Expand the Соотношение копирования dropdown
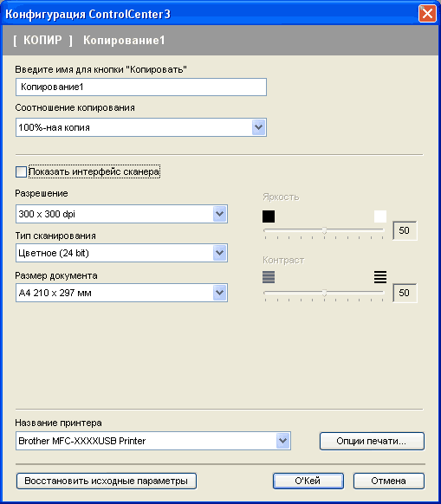This screenshot has width=441, height=504. (258, 127)
